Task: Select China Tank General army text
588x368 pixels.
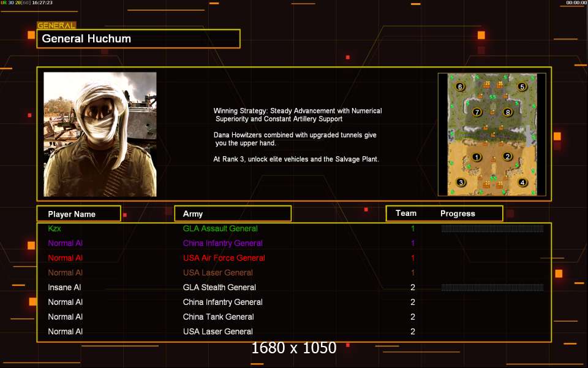Action: coord(218,317)
